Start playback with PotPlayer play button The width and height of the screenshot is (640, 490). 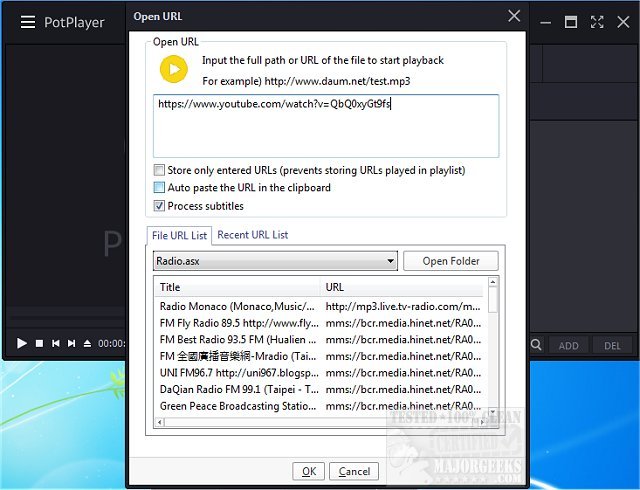click(22, 343)
